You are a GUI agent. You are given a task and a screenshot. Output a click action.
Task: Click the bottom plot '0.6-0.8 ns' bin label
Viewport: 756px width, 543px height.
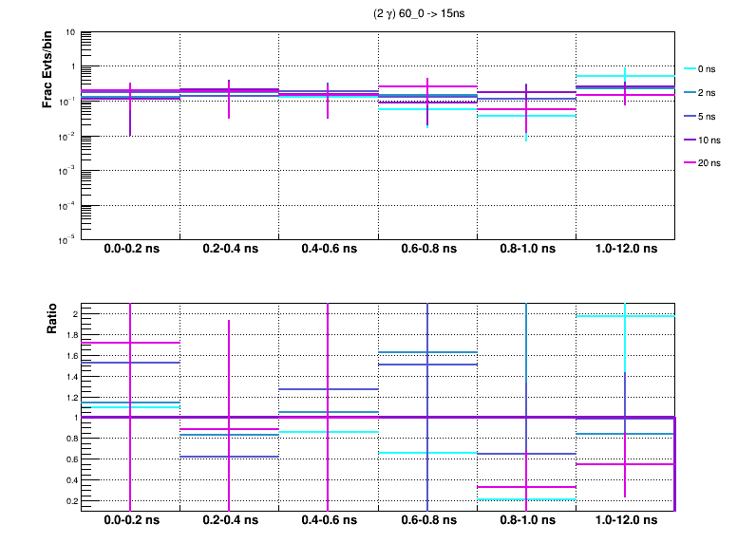tap(426, 521)
